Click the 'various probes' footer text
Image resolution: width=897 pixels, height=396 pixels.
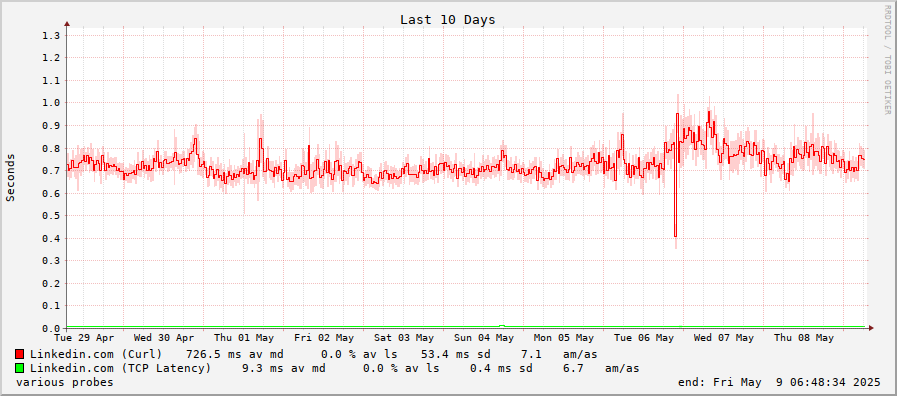point(65,382)
